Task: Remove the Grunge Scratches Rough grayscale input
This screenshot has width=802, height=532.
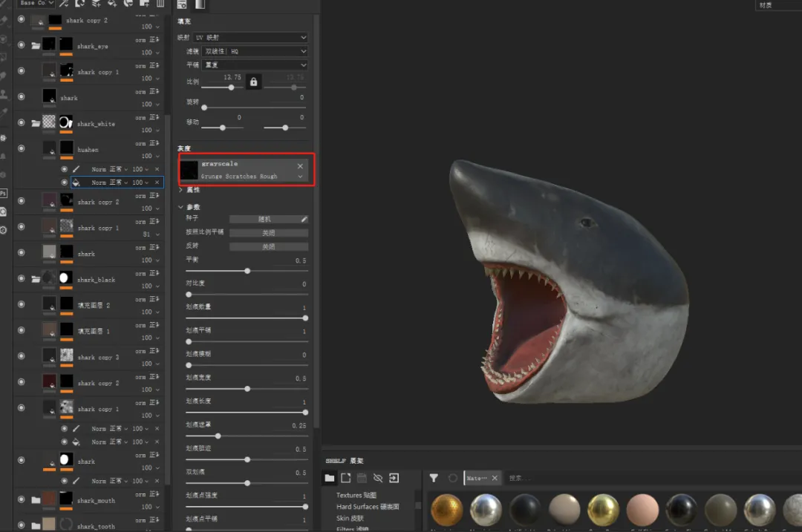Action: 300,166
